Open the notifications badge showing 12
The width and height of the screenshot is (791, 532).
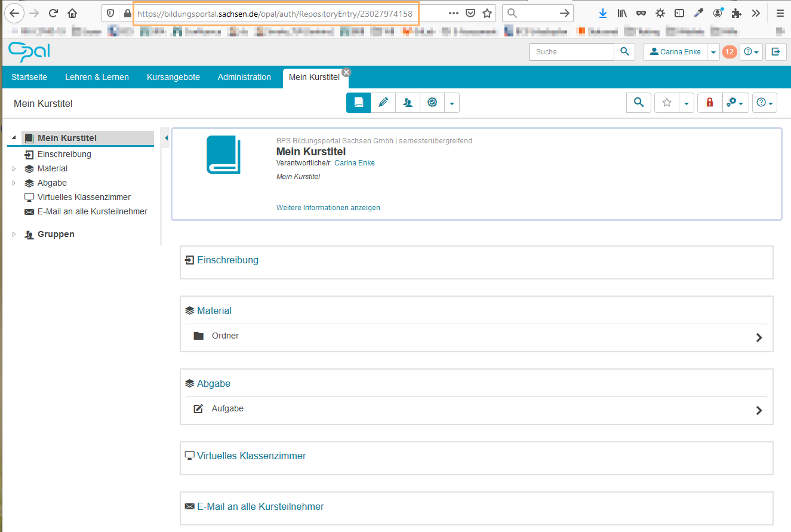730,52
